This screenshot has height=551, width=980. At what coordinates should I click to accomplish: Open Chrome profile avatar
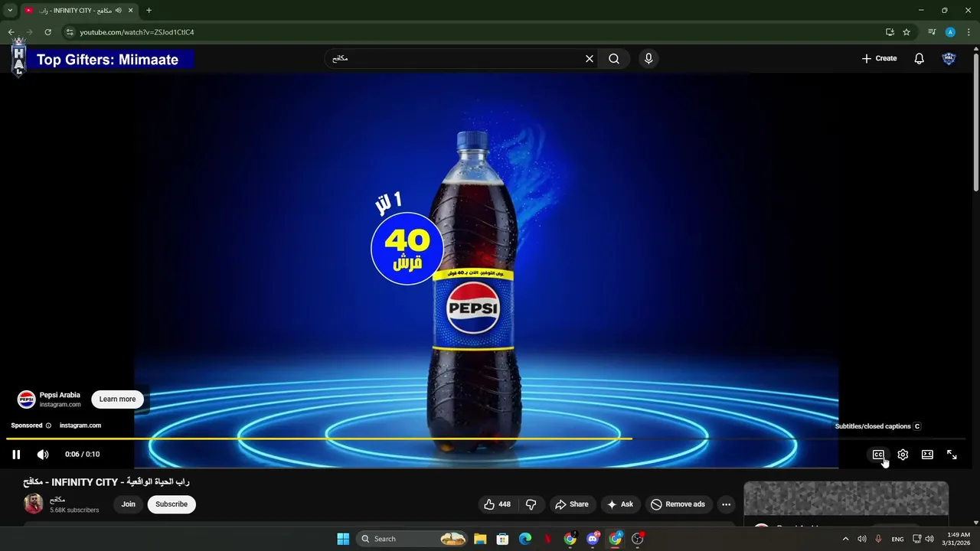tap(950, 32)
